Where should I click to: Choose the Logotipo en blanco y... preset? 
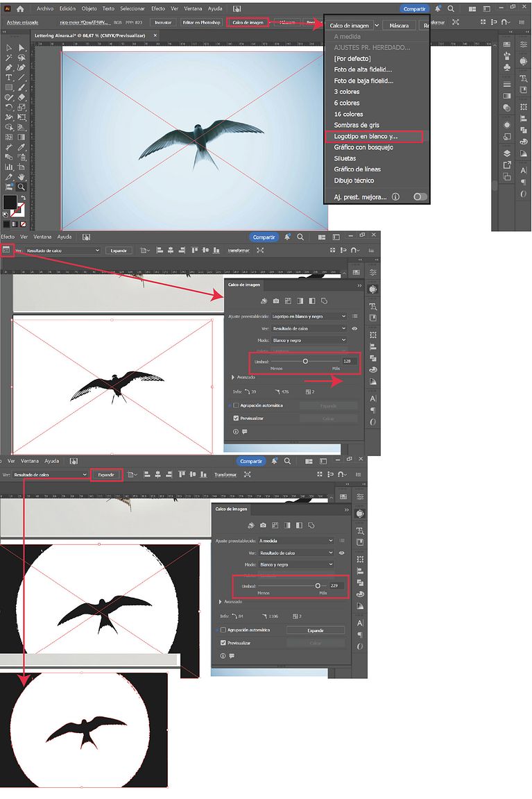[x=375, y=136]
